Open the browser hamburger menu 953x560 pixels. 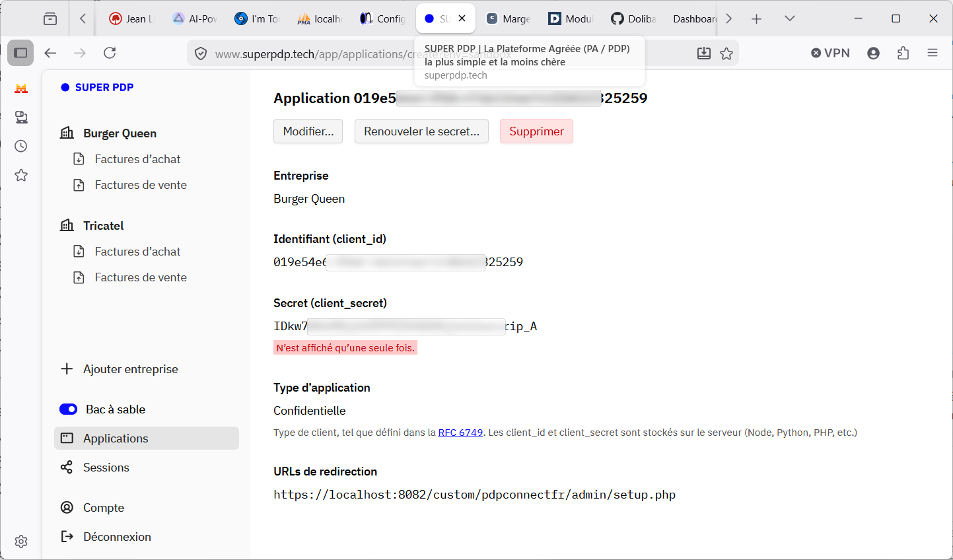933,53
